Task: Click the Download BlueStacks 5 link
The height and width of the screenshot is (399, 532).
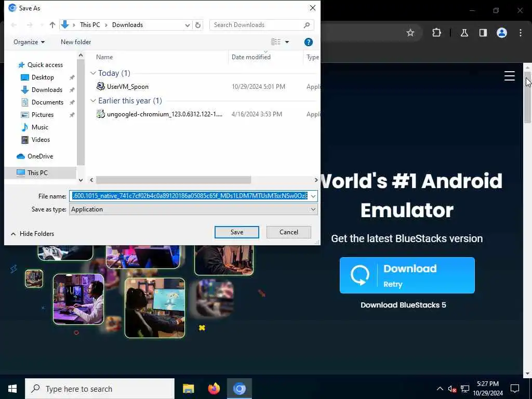Action: point(403,304)
